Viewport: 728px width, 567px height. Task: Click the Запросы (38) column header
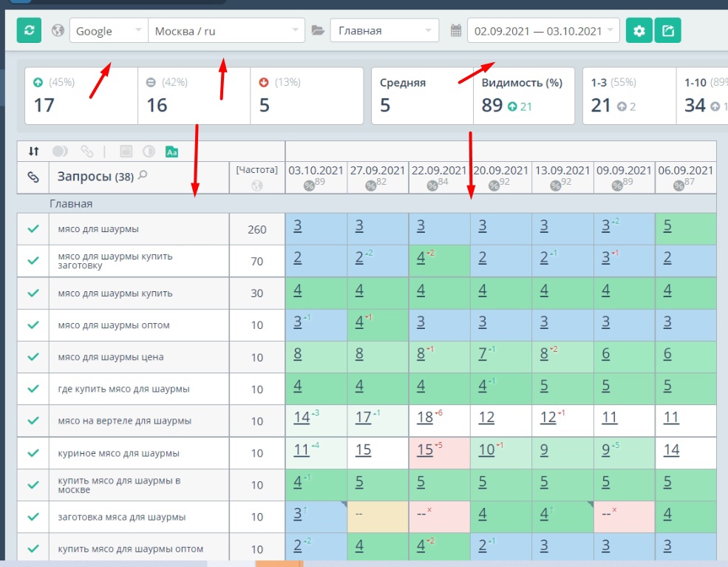click(x=139, y=177)
